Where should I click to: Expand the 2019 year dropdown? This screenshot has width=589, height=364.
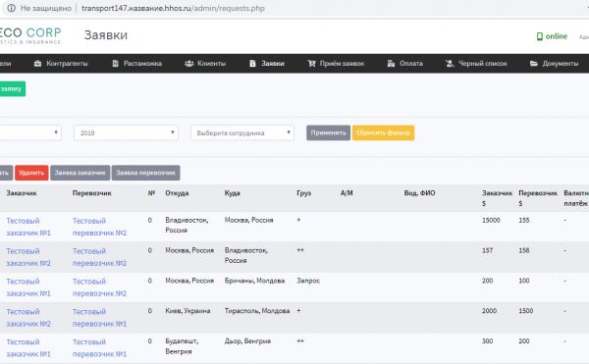click(x=127, y=132)
